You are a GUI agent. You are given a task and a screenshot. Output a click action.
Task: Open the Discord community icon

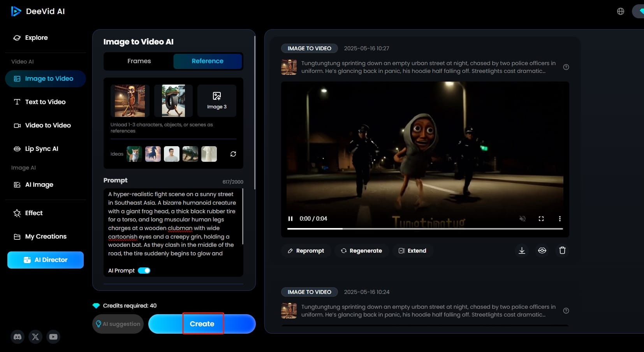pyautogui.click(x=18, y=337)
